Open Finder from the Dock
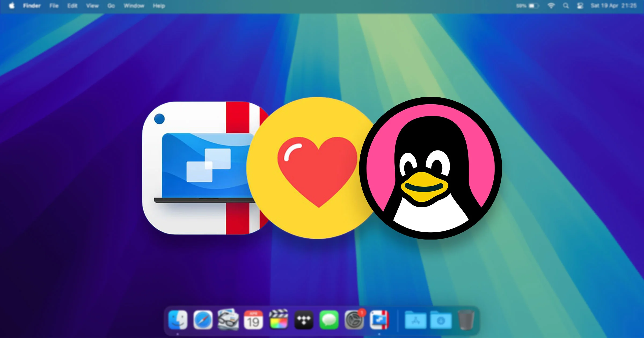This screenshot has width=644, height=338. pos(178,320)
